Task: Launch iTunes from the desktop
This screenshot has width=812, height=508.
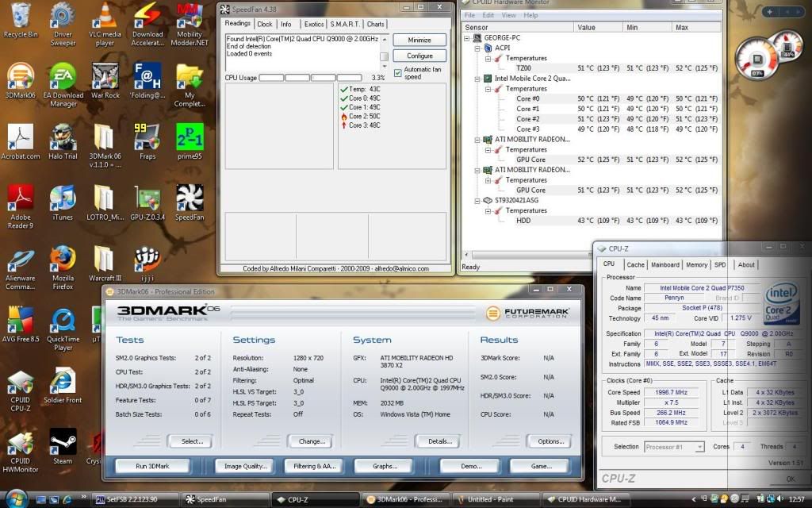Action: 63,202
